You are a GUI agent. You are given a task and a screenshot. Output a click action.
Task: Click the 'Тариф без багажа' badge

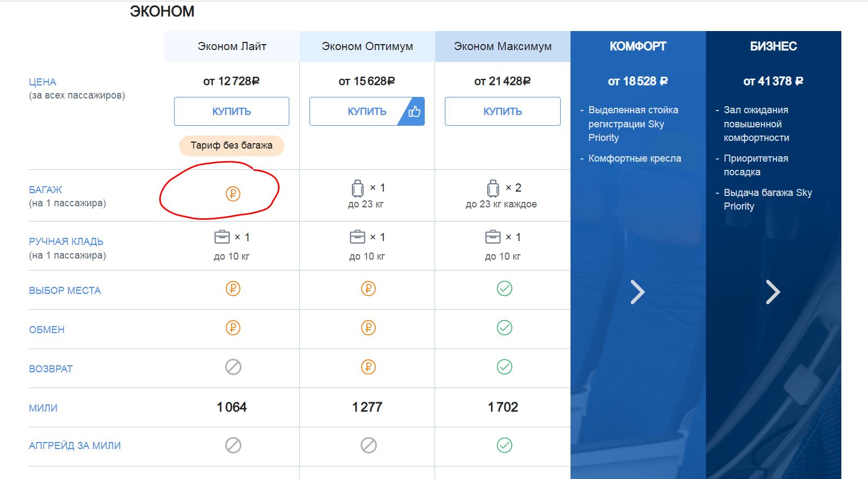pos(232,145)
